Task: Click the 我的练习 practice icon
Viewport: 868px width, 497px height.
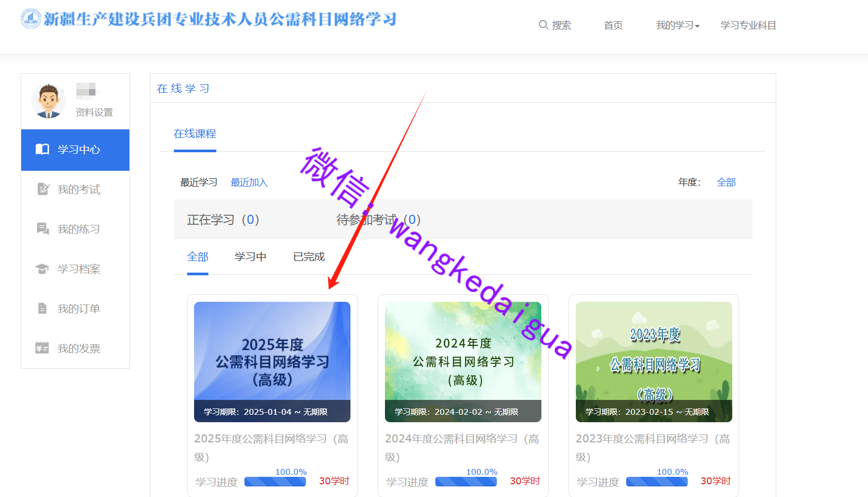Action: pos(43,229)
